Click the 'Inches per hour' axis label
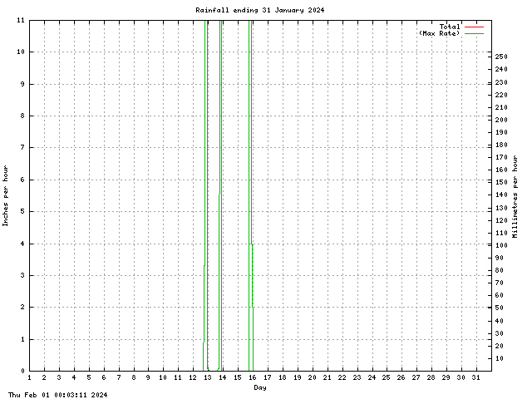Image resolution: width=532 pixels, height=399 pixels. coord(5,196)
